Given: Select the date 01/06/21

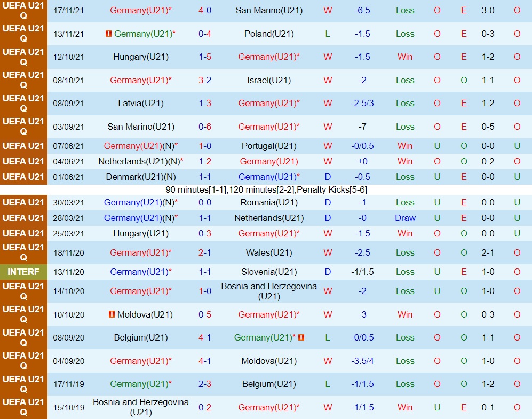Looking at the screenshot, I should point(68,177).
